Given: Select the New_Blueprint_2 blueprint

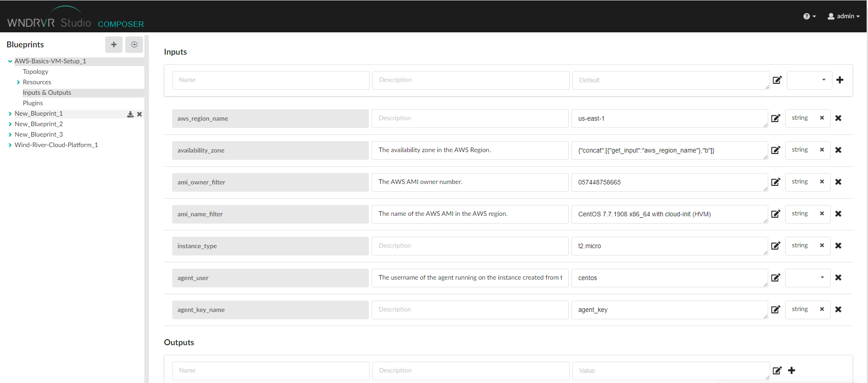Looking at the screenshot, I should point(39,124).
